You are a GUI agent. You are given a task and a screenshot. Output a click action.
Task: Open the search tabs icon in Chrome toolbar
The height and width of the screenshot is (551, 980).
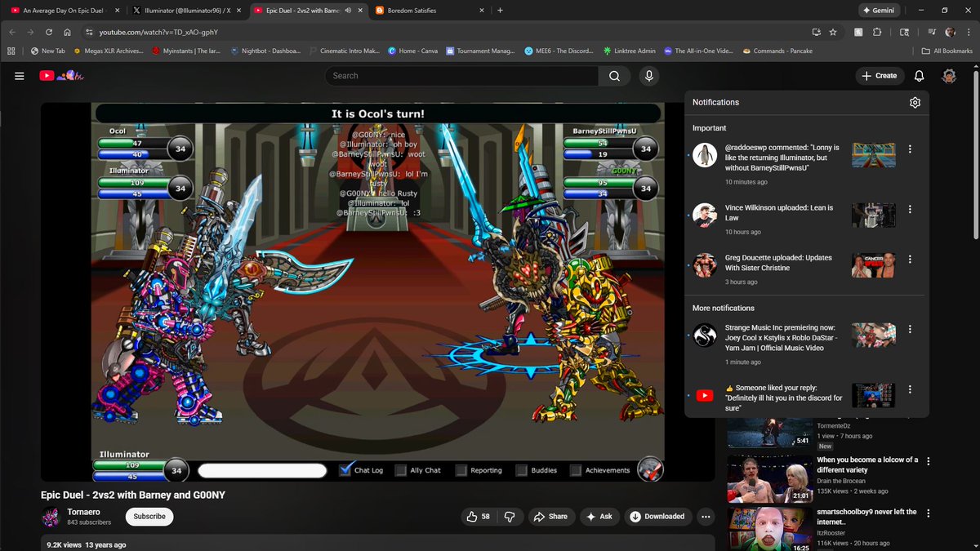(x=904, y=32)
